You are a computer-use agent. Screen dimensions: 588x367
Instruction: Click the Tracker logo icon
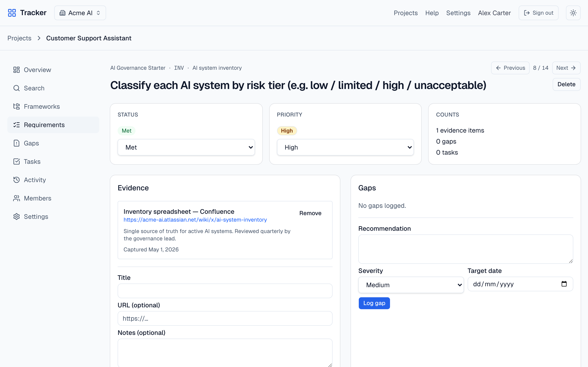pos(12,13)
